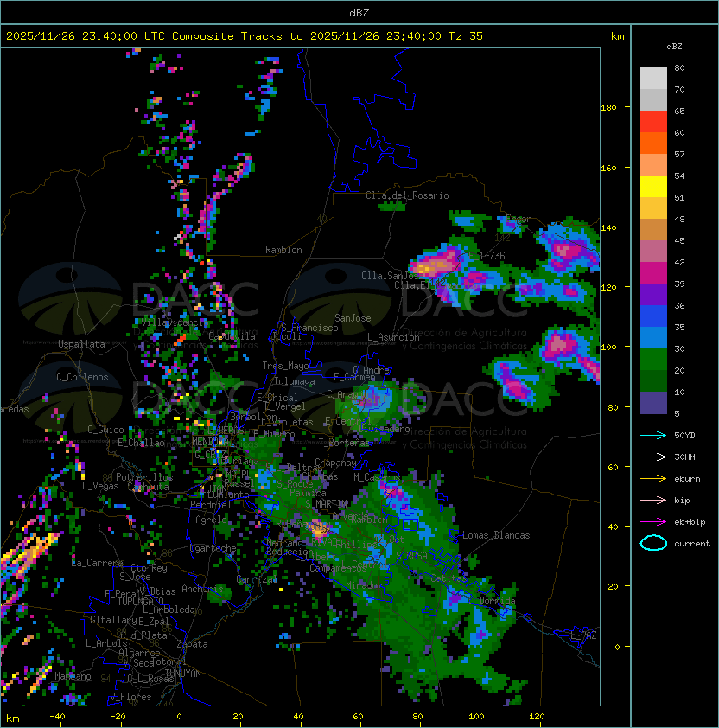719x728 pixels.
Task: Click the composite tracks timestamp header text
Action: (245, 36)
